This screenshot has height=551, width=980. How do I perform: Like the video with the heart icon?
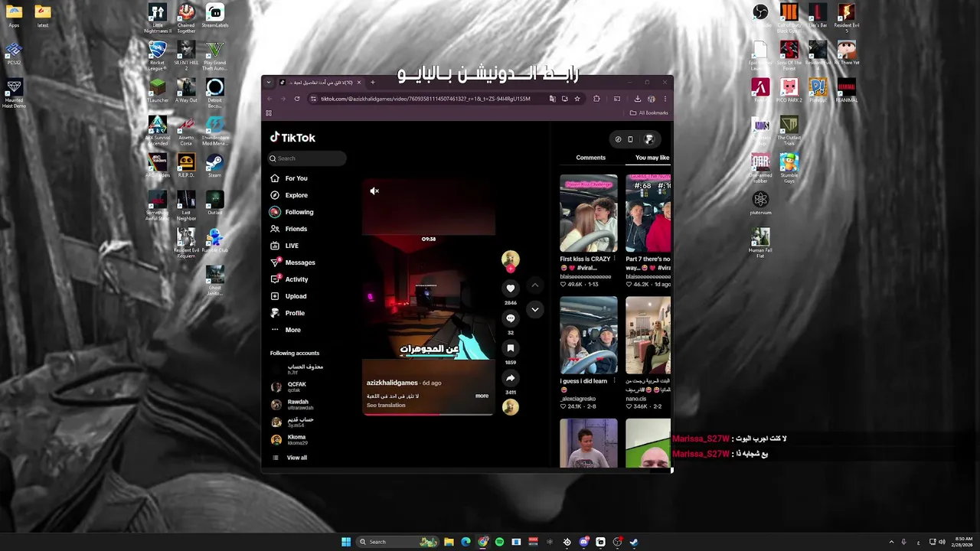511,289
